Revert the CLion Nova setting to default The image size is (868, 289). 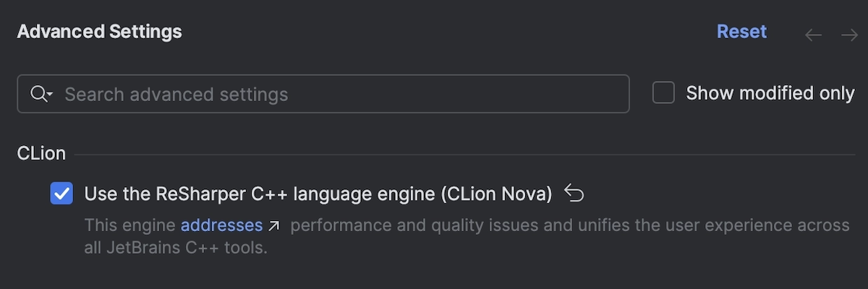(x=574, y=193)
